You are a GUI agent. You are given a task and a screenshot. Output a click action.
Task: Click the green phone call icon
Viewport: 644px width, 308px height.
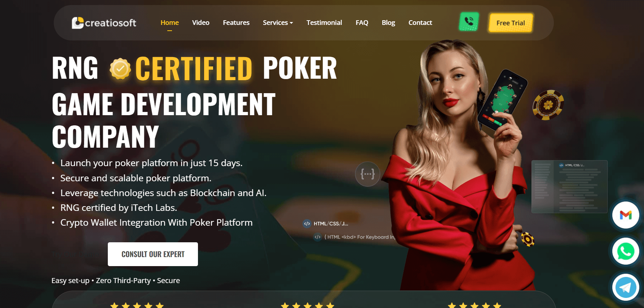(x=469, y=22)
